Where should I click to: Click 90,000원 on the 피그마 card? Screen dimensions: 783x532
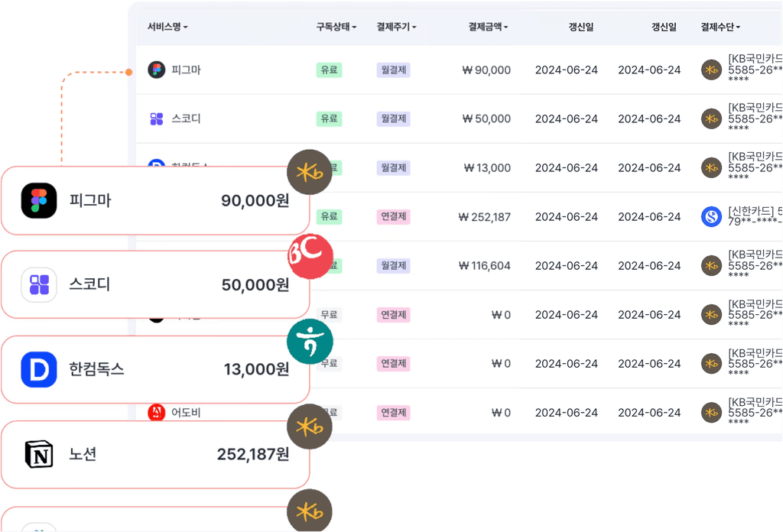tap(255, 200)
